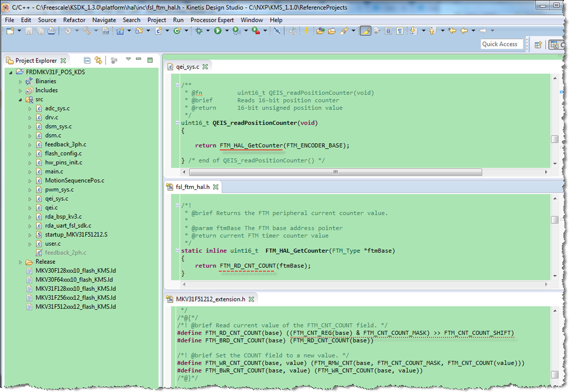
Task: Click underlined FTM_RD_CNT_COUNT call in fsl_ftm_hal.h
Action: [248, 266]
